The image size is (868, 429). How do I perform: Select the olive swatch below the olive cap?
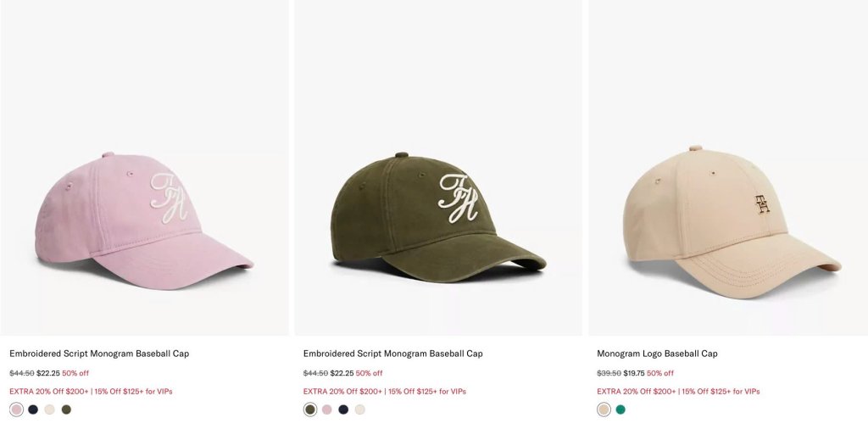click(x=310, y=409)
